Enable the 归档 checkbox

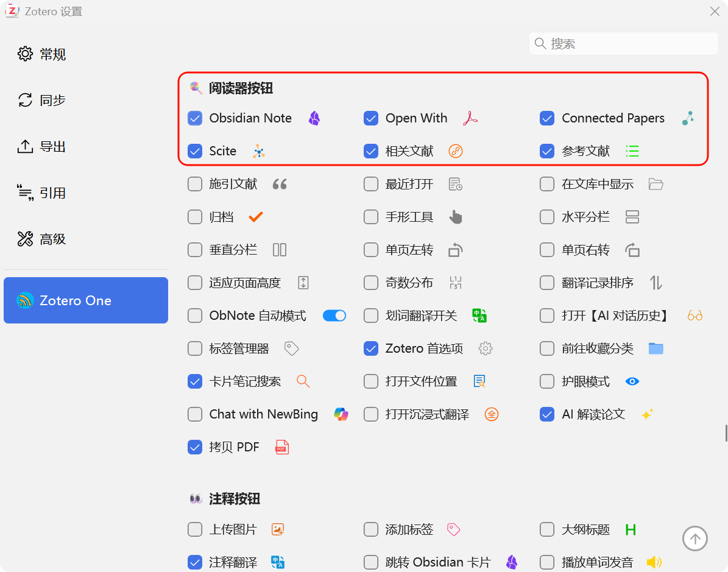coord(195,217)
